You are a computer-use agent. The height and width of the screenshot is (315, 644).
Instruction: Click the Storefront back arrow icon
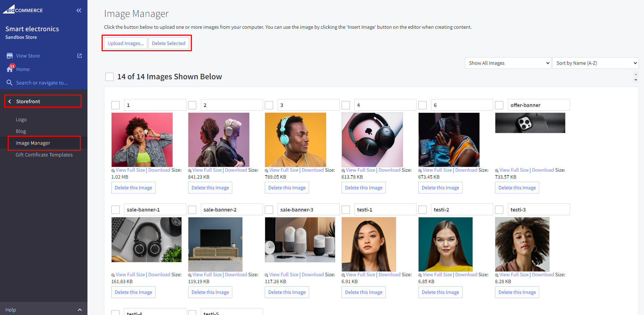[10, 101]
